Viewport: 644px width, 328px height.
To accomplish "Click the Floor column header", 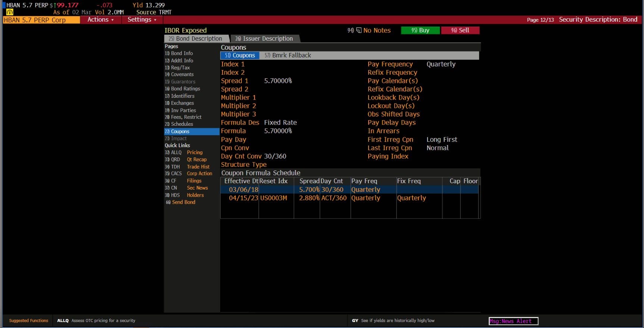I will point(471,181).
